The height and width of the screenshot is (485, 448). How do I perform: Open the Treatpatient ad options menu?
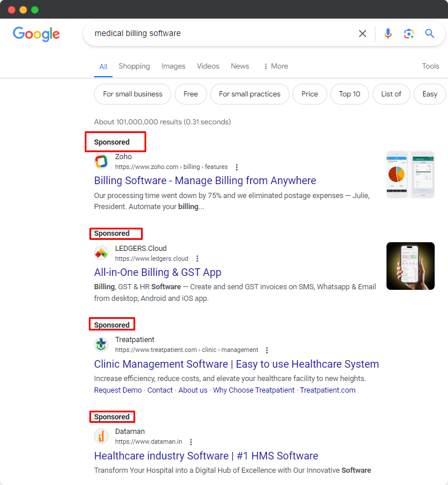(x=267, y=350)
